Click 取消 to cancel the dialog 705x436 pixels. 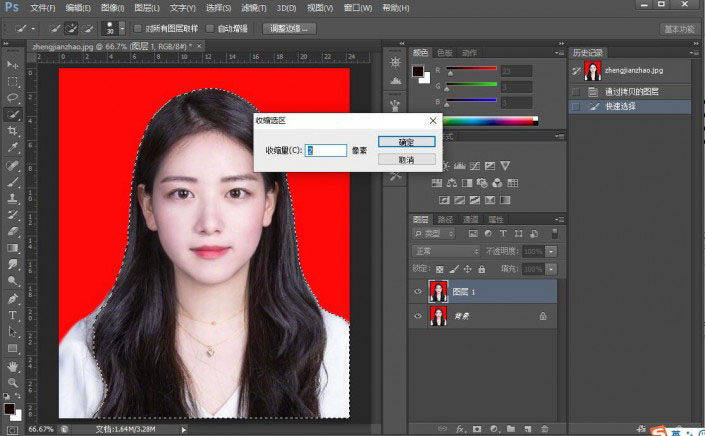(407, 159)
